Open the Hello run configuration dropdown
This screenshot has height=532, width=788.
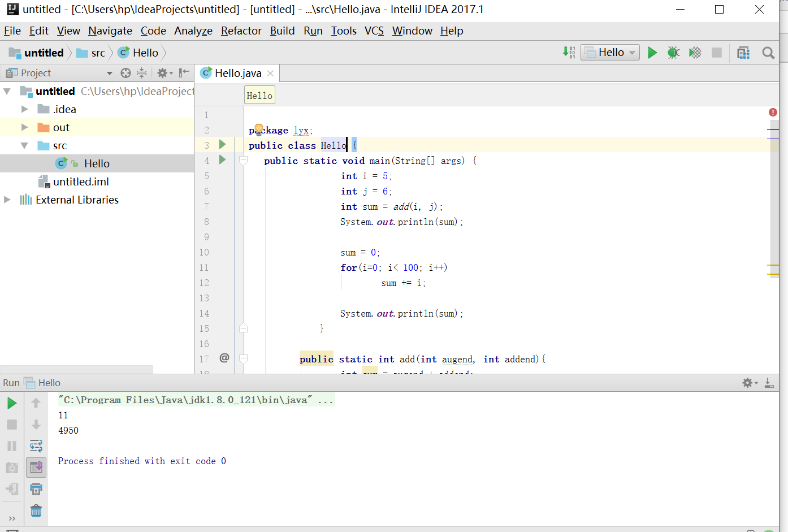[610, 53]
